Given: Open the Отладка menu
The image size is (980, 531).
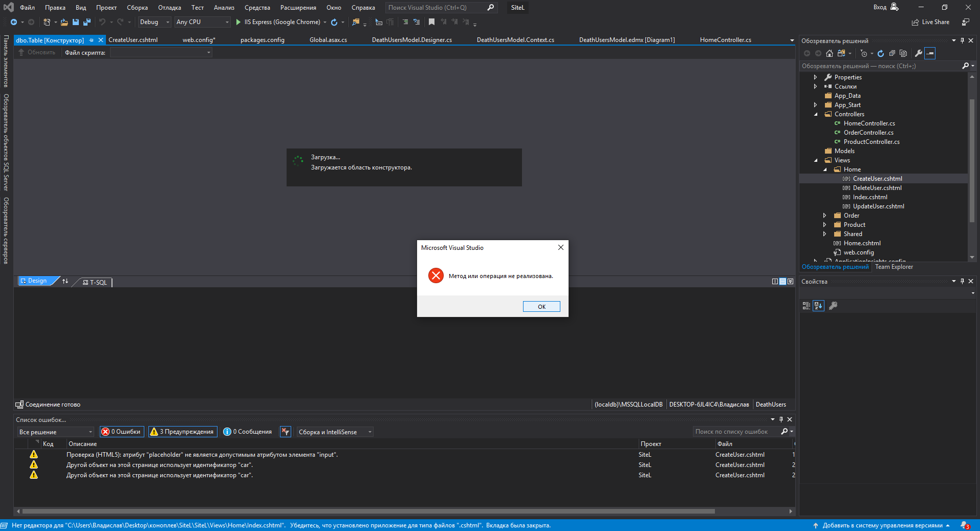Looking at the screenshot, I should (x=169, y=8).
